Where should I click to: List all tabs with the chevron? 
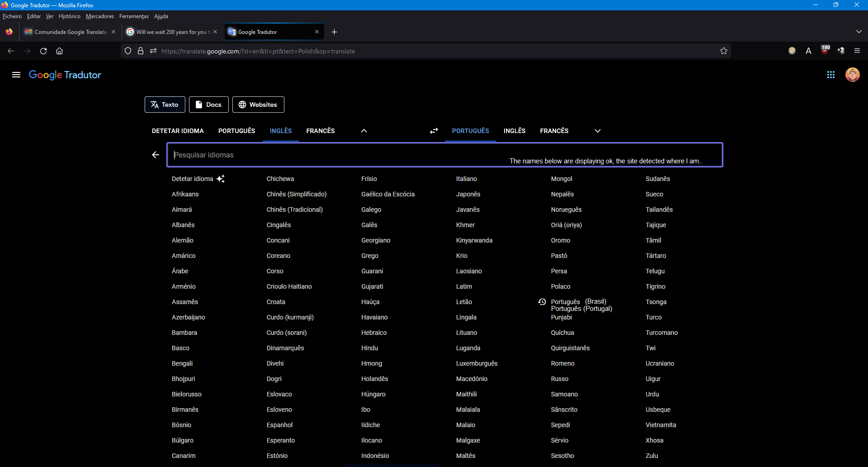coord(859,32)
